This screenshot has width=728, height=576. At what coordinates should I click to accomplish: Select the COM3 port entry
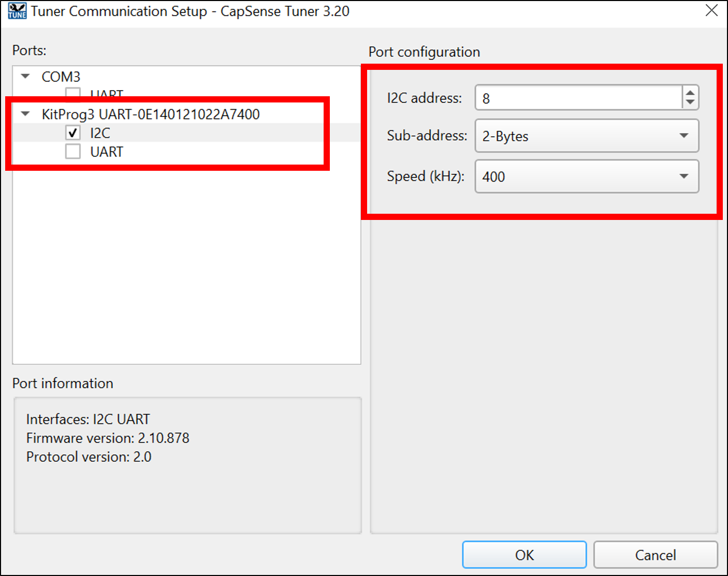click(61, 77)
